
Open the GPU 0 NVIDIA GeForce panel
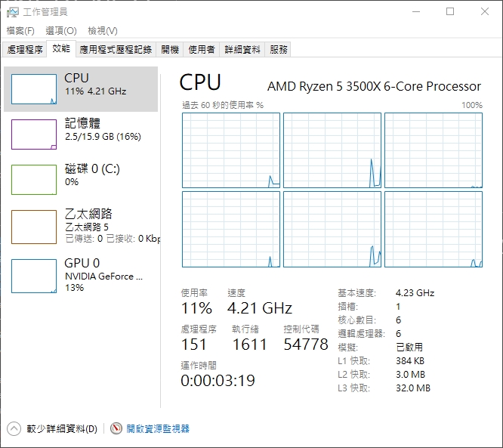81,276
